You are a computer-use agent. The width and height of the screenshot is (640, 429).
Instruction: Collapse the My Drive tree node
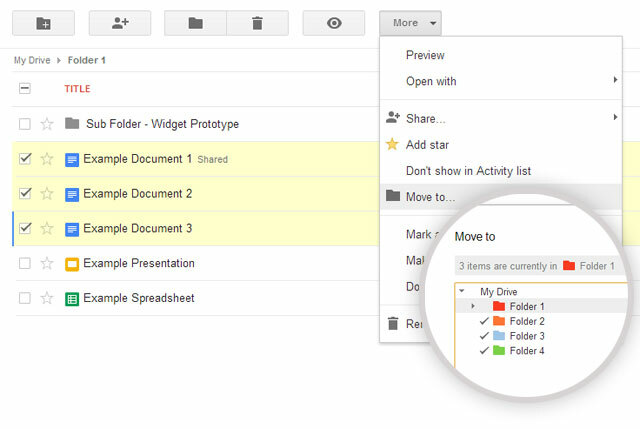[462, 291]
